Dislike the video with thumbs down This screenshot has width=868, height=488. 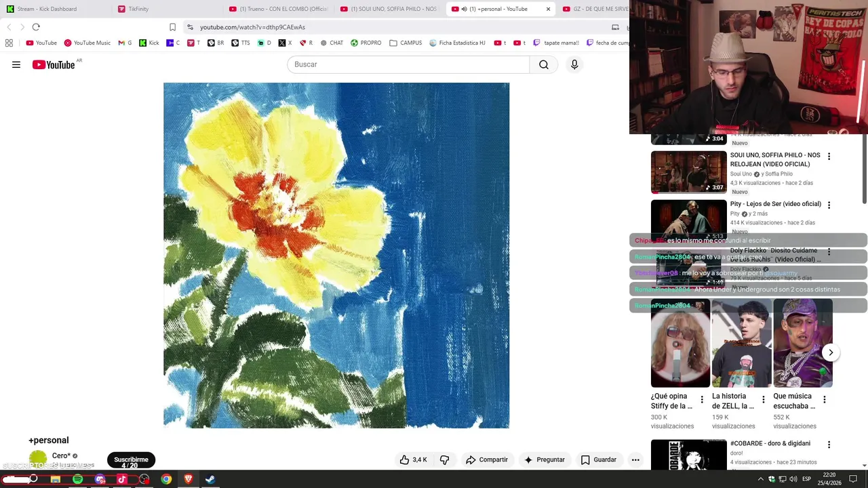[445, 460]
